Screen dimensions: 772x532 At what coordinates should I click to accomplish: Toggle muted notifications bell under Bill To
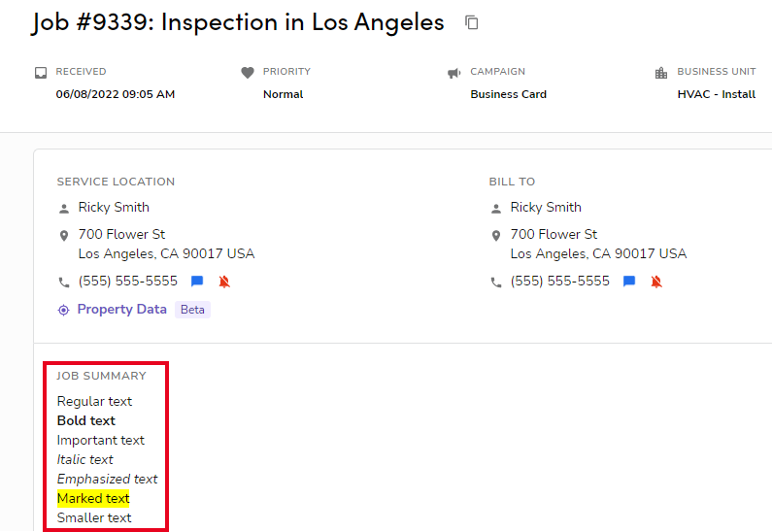point(656,282)
